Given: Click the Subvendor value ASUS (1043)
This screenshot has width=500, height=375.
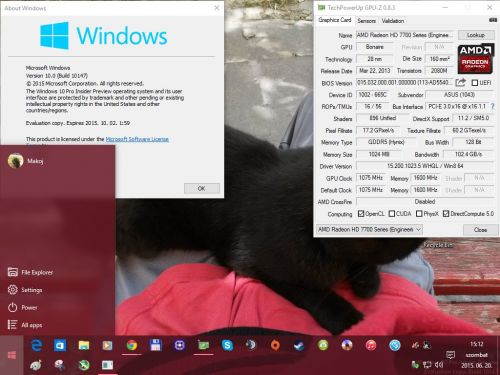Looking at the screenshot, I should pos(459,95).
